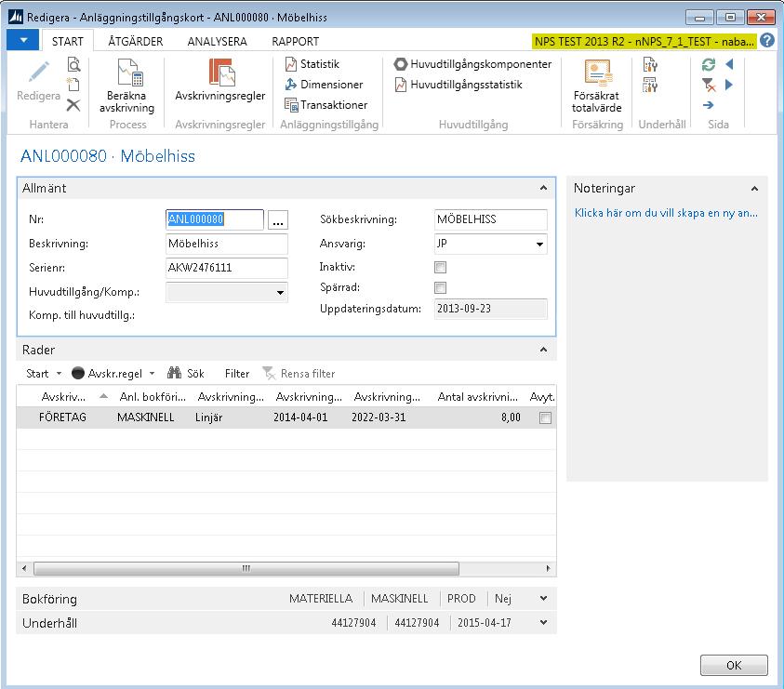Collapse the Rader section

pyautogui.click(x=543, y=350)
